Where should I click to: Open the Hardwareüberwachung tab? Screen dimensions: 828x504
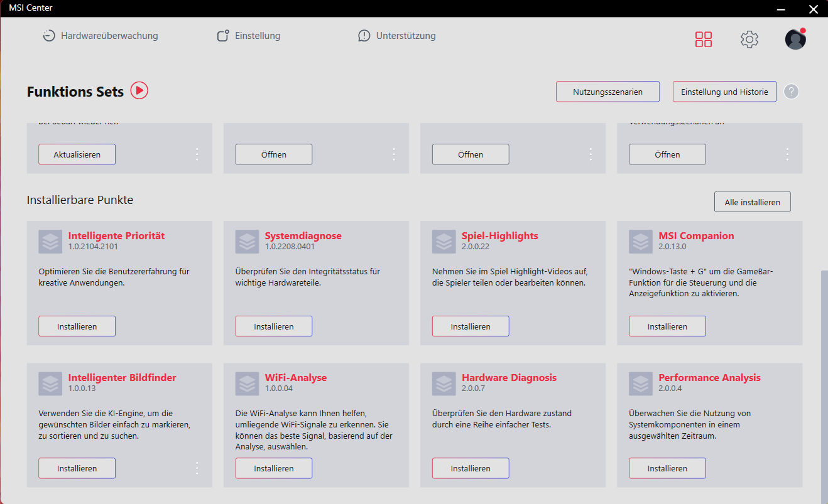[101, 36]
